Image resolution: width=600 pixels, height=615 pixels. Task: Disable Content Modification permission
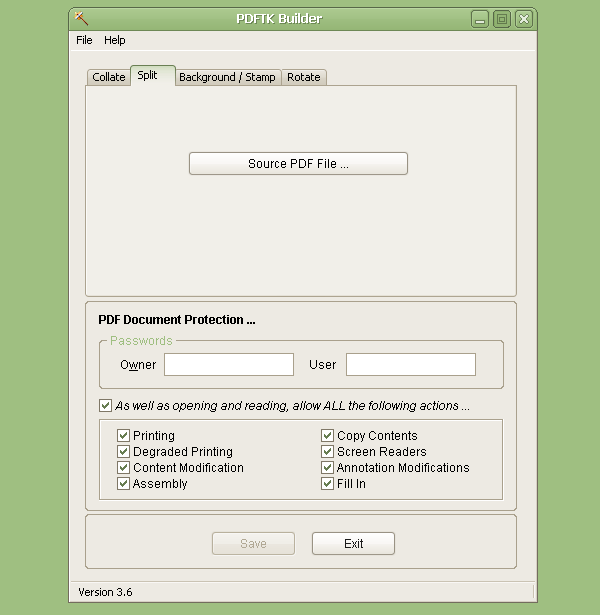(x=123, y=468)
